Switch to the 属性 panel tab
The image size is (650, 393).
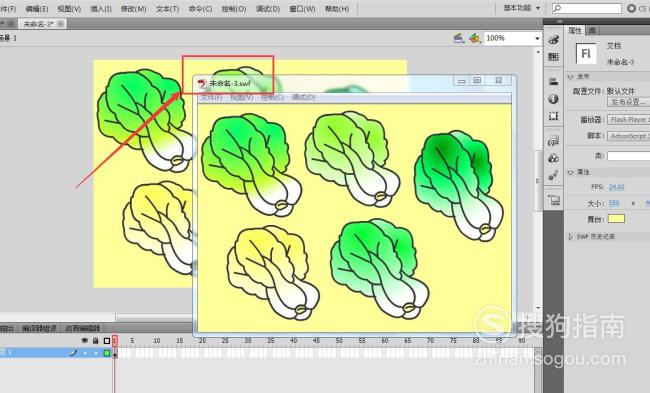[x=575, y=30]
